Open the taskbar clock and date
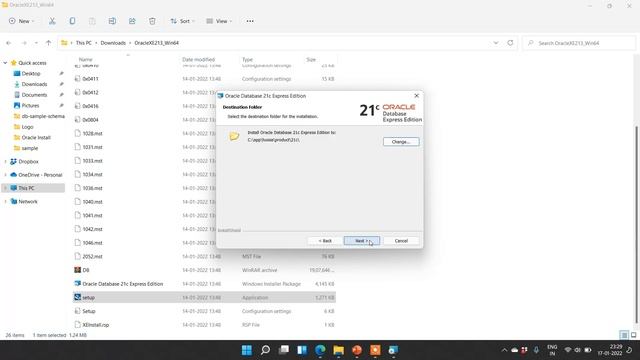Screen dimensions: 640x360 610,350
